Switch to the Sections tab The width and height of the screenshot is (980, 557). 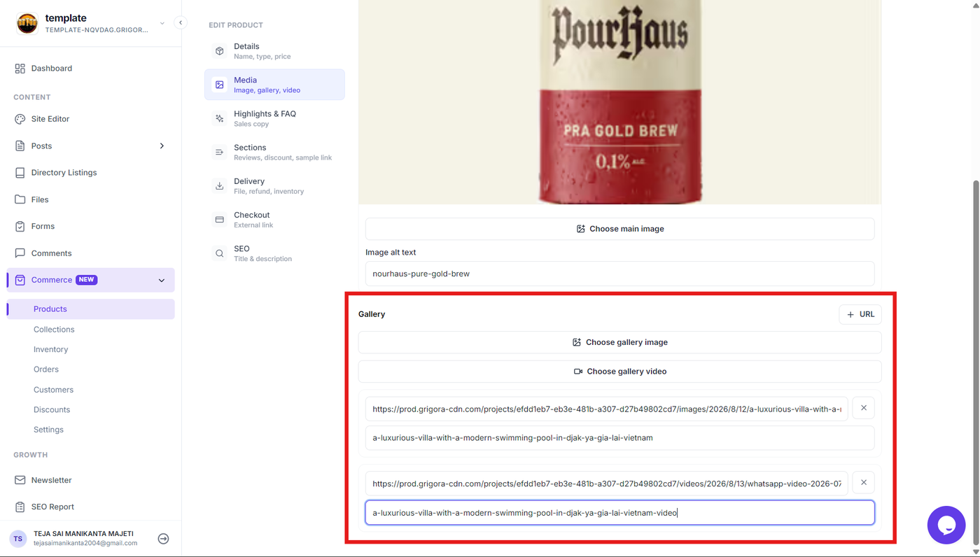pos(274,152)
